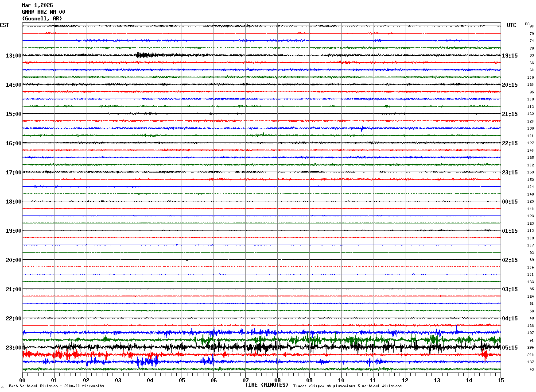Click the 05:15 UTC time label
This screenshot has width=536, height=392.
pos(509,348)
